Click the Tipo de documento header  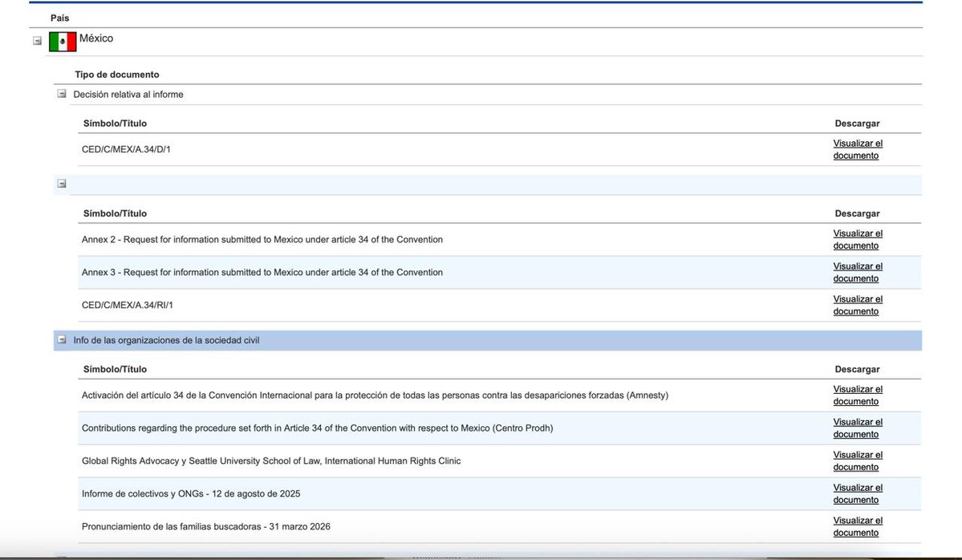point(116,75)
